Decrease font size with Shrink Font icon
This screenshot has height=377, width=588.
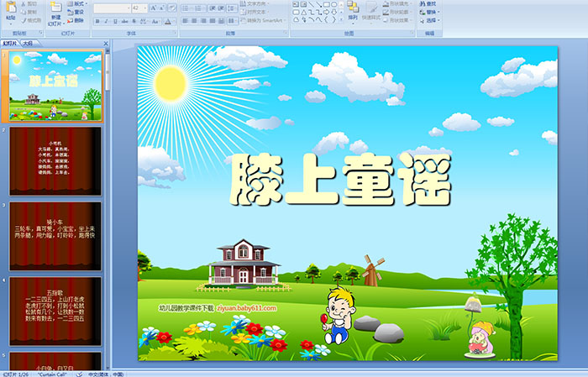coord(162,8)
